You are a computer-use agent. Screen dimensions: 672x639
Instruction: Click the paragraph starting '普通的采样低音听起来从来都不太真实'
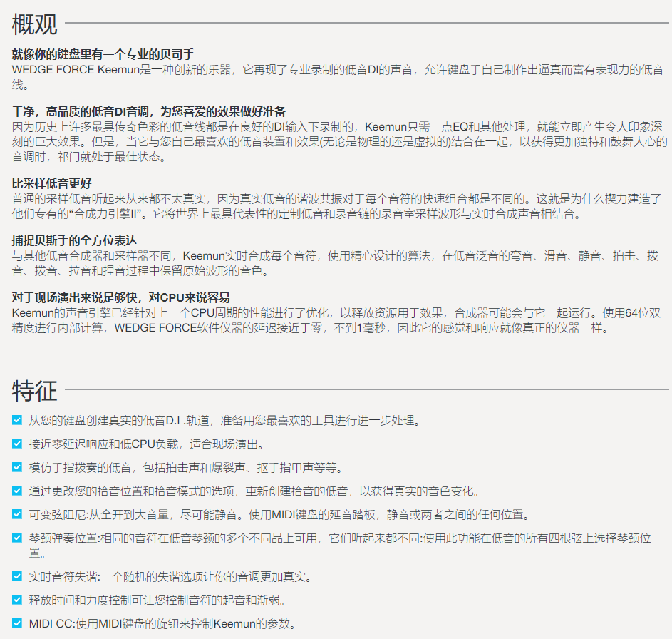tap(337, 206)
